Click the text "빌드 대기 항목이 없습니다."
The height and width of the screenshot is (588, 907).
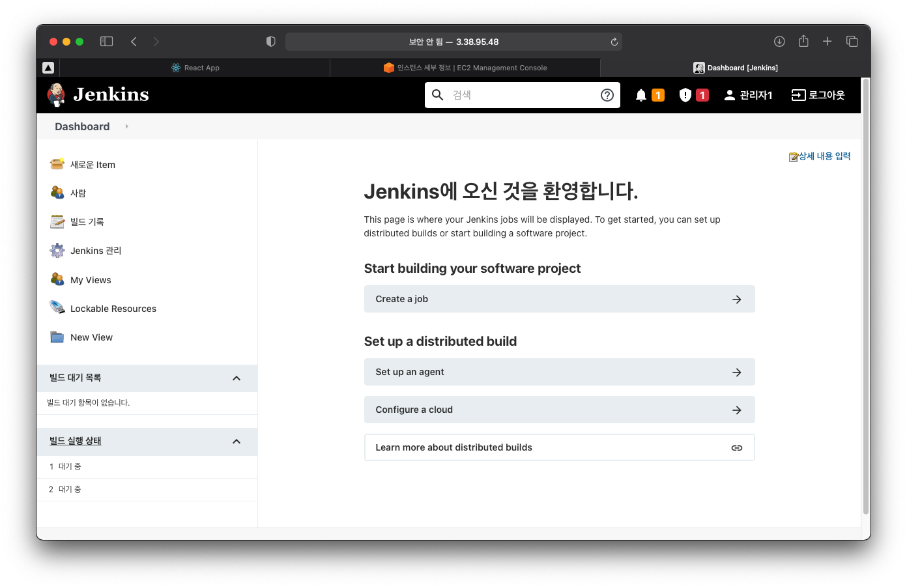pyautogui.click(x=89, y=403)
